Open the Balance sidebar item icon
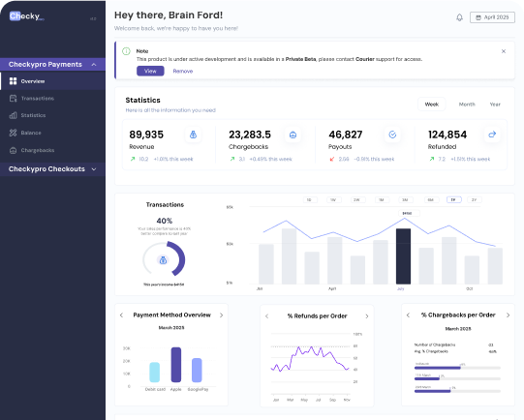This screenshot has height=420, width=524. (x=13, y=133)
